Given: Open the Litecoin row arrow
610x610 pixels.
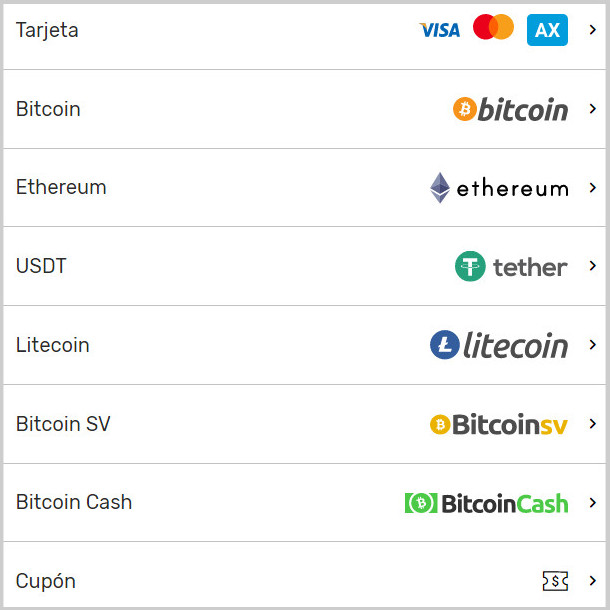Looking at the screenshot, I should (592, 345).
